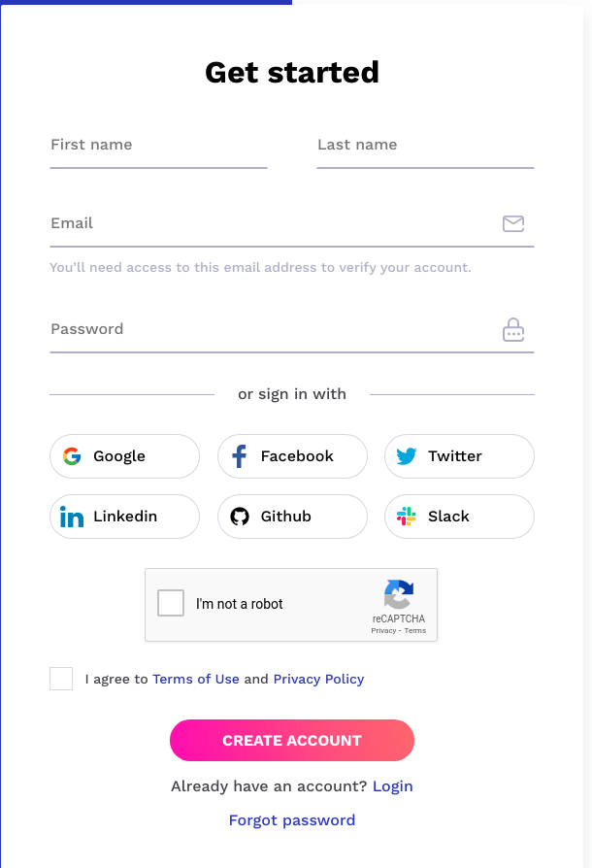This screenshot has width=592, height=868.
Task: Open the Terms of Use link
Action: (x=196, y=680)
